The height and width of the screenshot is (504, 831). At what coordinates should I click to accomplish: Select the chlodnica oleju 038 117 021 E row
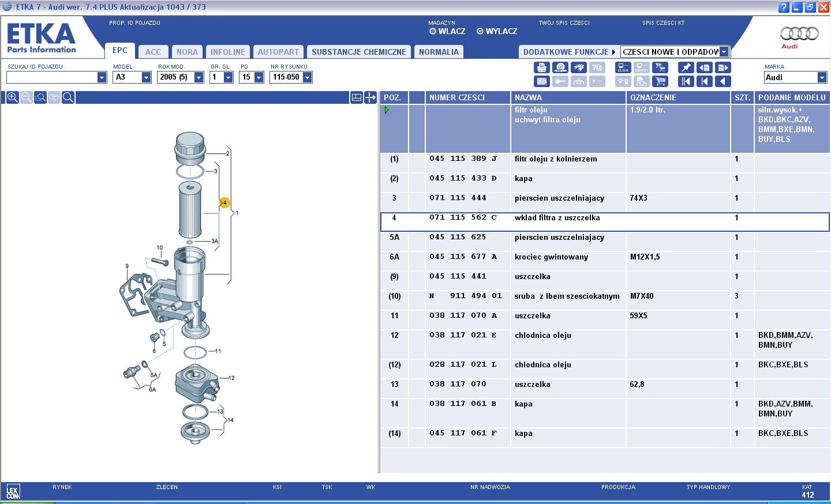tap(605, 344)
